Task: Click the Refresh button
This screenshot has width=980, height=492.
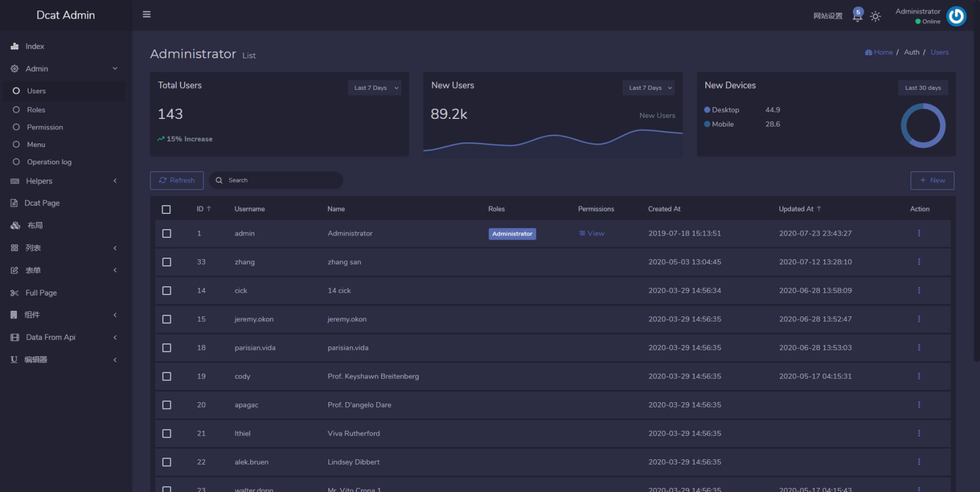Action: [x=177, y=181]
